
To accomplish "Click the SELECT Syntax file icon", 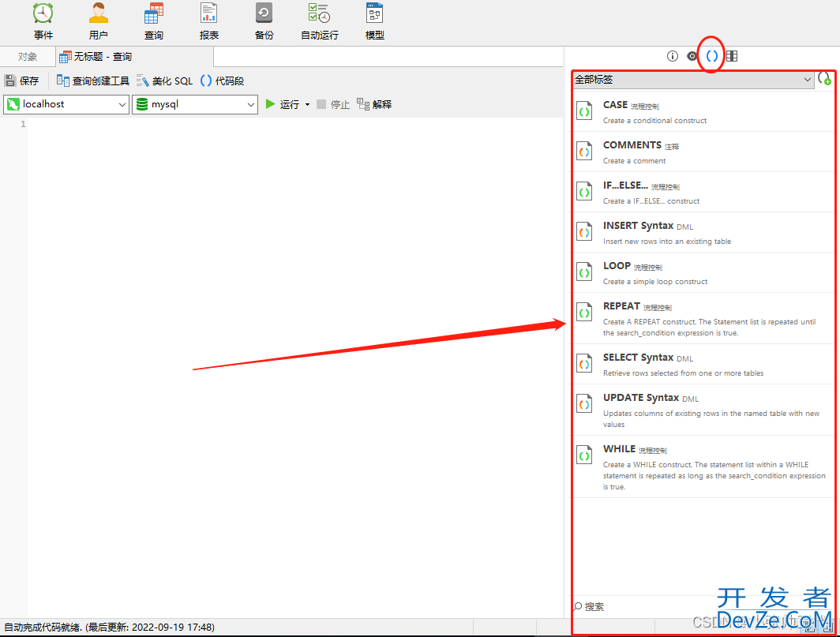I will [584, 364].
